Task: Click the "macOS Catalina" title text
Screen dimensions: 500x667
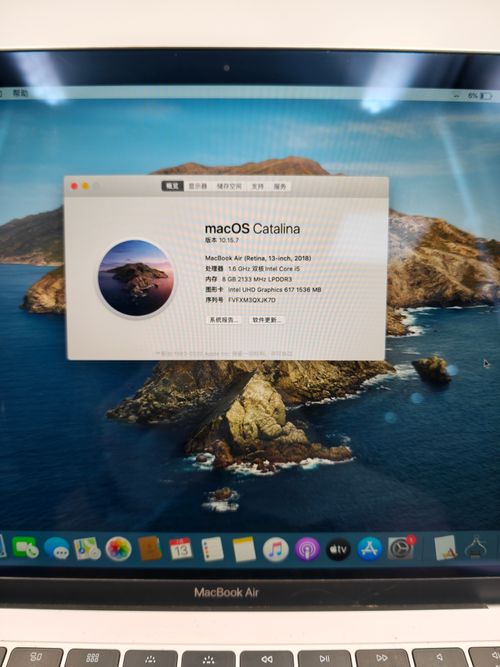Action: pos(252,229)
